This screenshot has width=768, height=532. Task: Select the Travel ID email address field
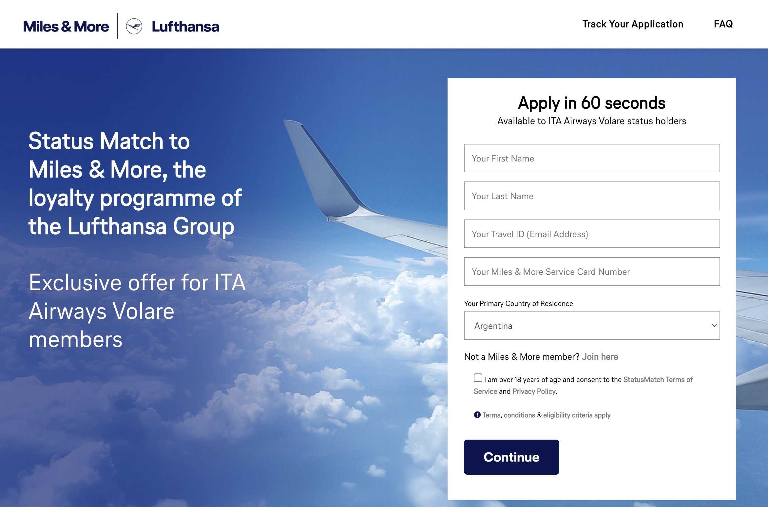point(591,234)
